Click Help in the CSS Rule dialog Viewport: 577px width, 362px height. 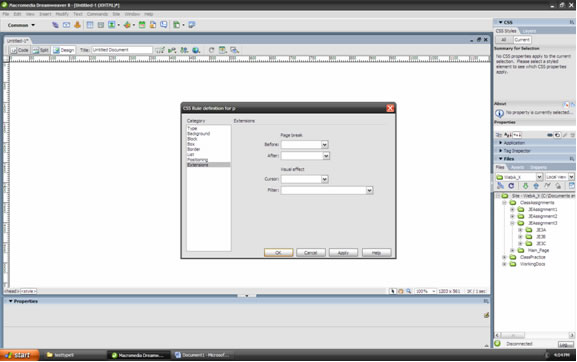376,252
